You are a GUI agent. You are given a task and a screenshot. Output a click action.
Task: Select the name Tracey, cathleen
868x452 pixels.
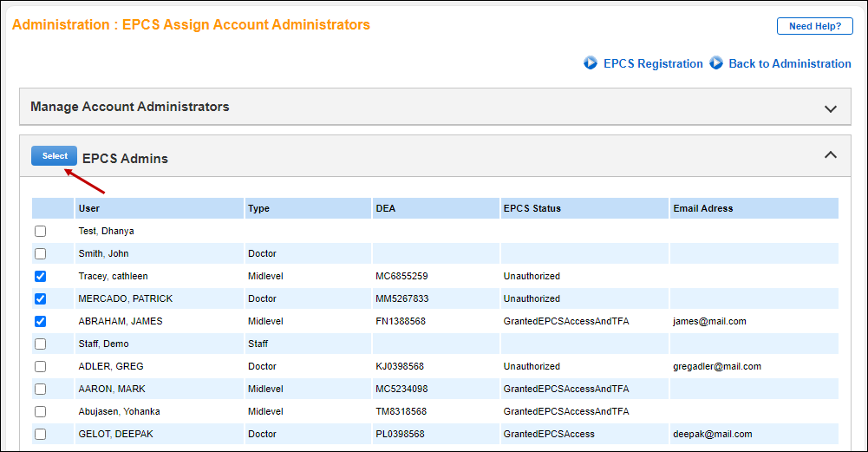(x=113, y=277)
